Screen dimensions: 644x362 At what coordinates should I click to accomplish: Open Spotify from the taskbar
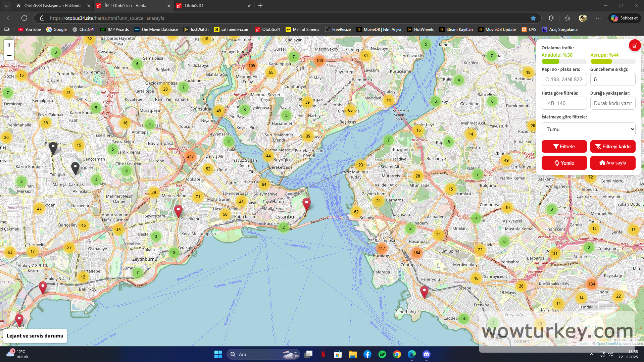pos(382,354)
